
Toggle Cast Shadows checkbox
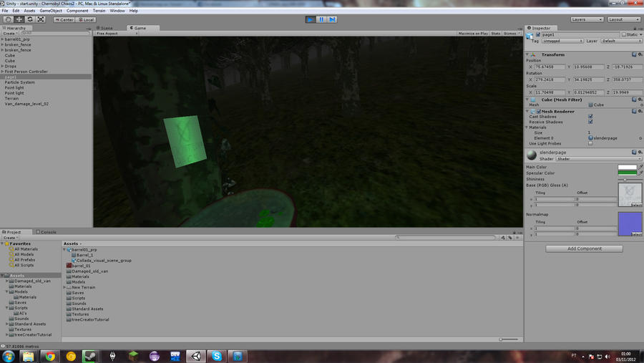590,117
